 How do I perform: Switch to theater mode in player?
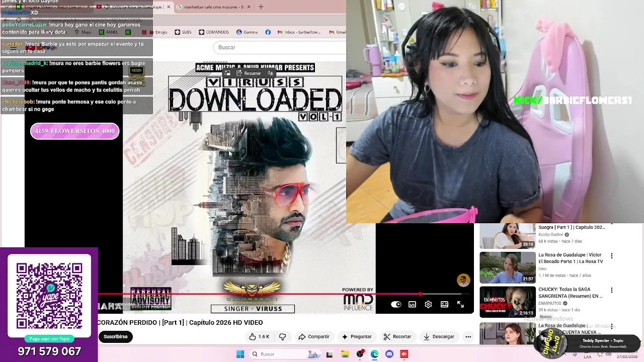coord(444,304)
